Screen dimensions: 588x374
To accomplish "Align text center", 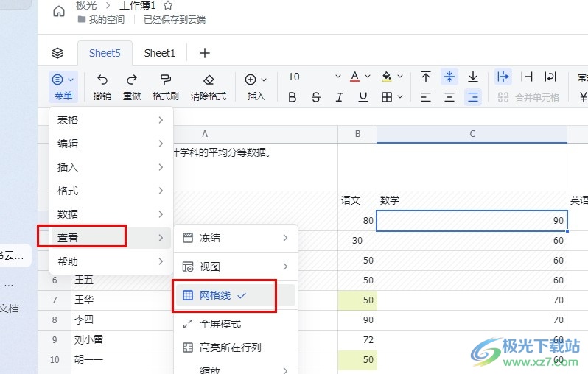I will coord(449,97).
